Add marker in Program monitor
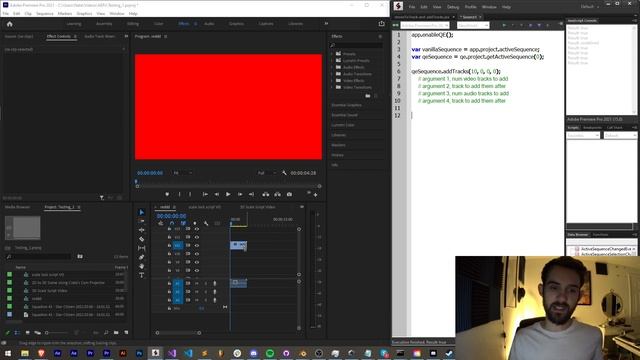The image size is (640, 360). 167,194
